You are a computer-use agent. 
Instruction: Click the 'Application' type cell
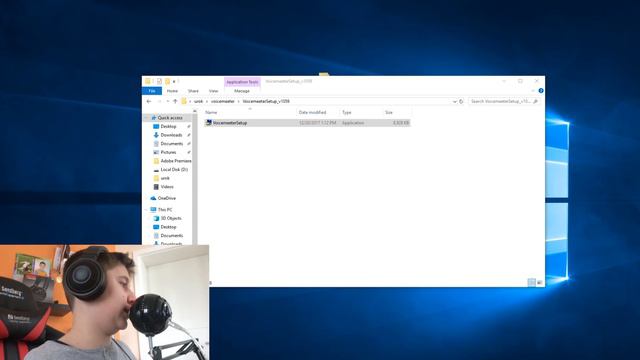point(353,123)
